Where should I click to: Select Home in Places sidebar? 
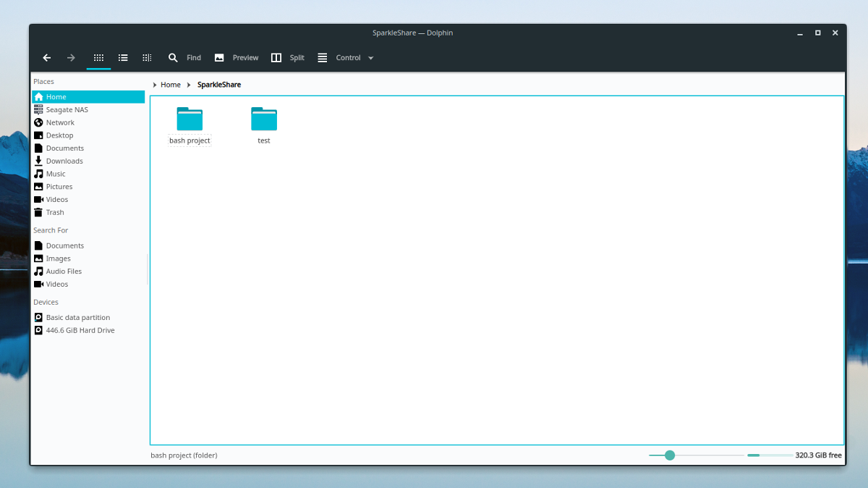tap(88, 97)
